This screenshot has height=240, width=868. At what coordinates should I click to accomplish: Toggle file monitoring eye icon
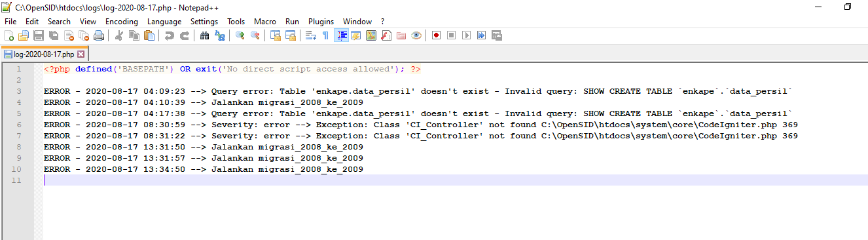(416, 35)
